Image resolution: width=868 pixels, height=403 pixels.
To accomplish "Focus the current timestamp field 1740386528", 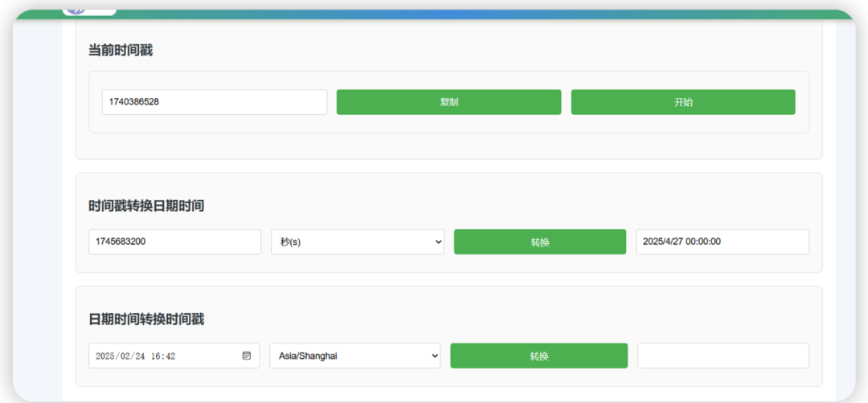I will click(x=215, y=102).
